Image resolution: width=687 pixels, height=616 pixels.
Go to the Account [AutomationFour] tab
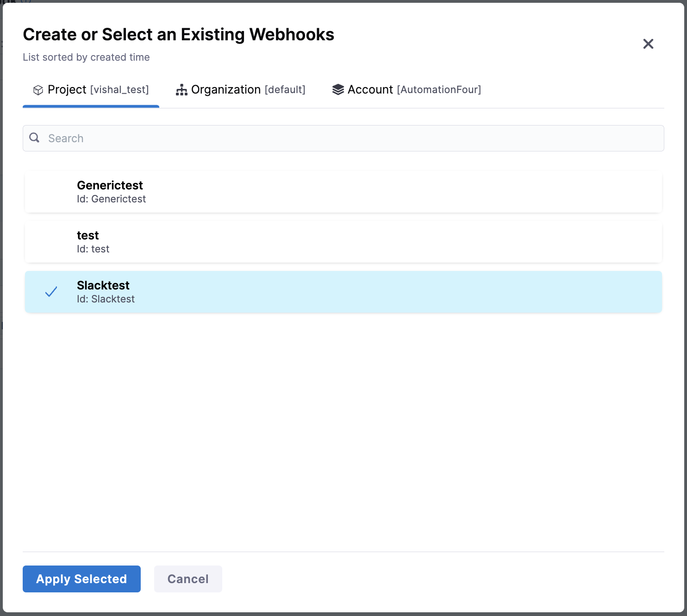coord(407,90)
